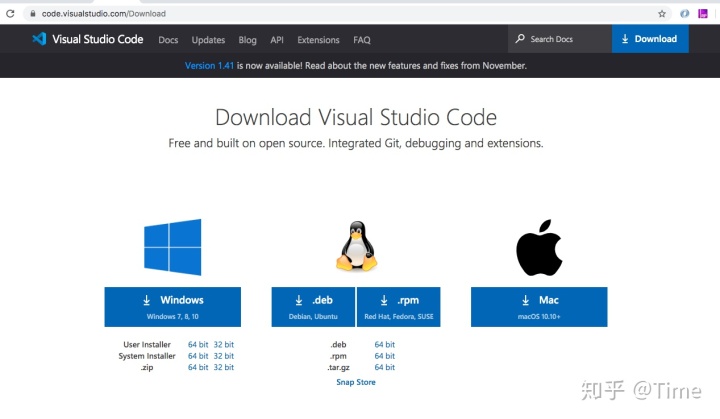Download the Mac macOS 10.10+ build
This screenshot has width=720, height=419.
(539, 307)
